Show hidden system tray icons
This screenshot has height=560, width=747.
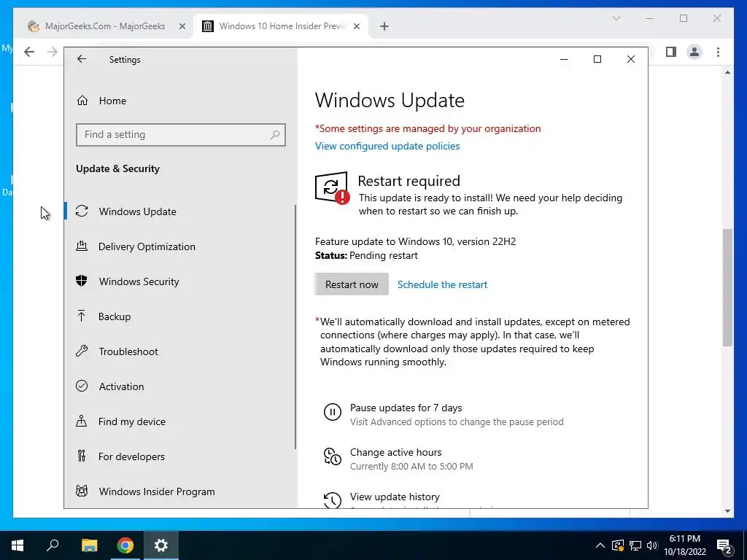[x=600, y=545]
